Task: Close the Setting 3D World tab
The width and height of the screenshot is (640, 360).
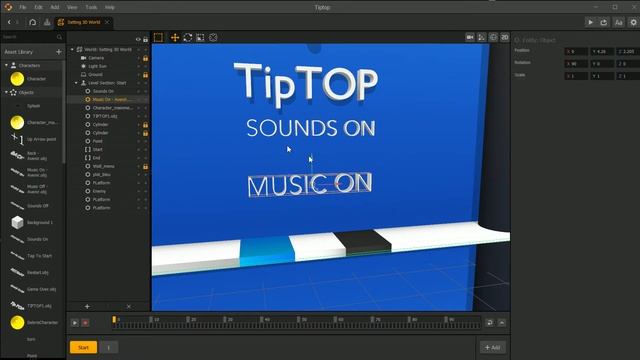Action: coord(107,22)
